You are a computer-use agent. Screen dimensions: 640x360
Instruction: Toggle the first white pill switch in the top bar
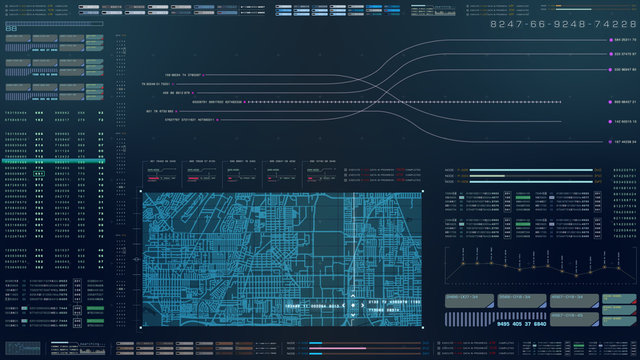tap(89, 7)
